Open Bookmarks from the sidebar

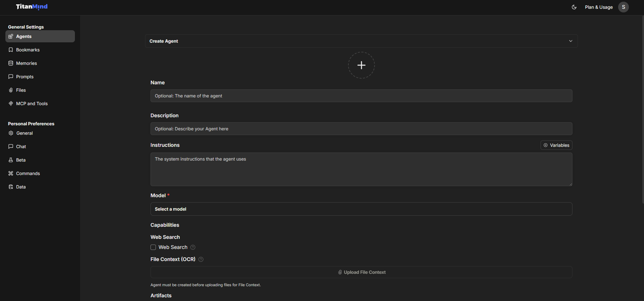point(28,50)
